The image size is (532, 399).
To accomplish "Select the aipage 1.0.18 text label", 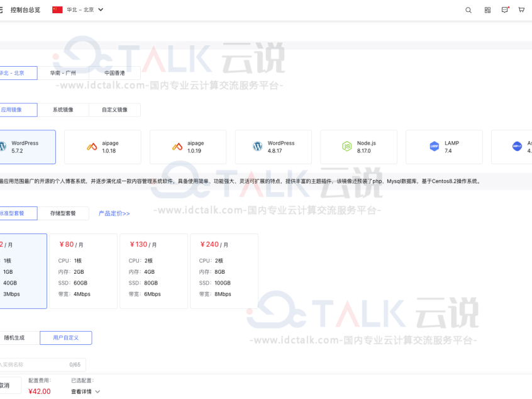I will pos(110,147).
